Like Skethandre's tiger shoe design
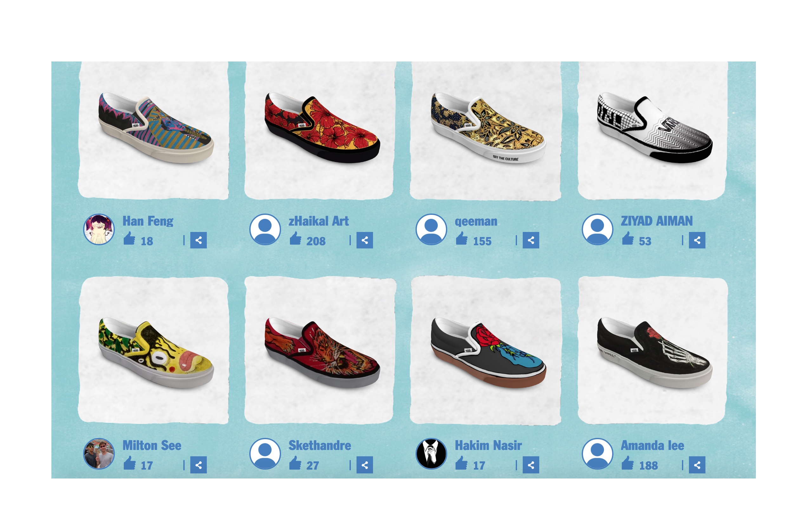812x507 pixels. (x=295, y=463)
